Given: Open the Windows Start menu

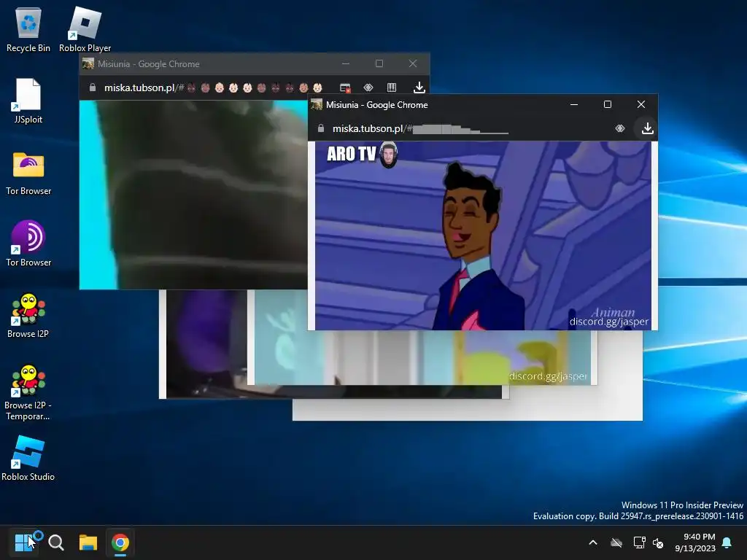Looking at the screenshot, I should [x=24, y=542].
